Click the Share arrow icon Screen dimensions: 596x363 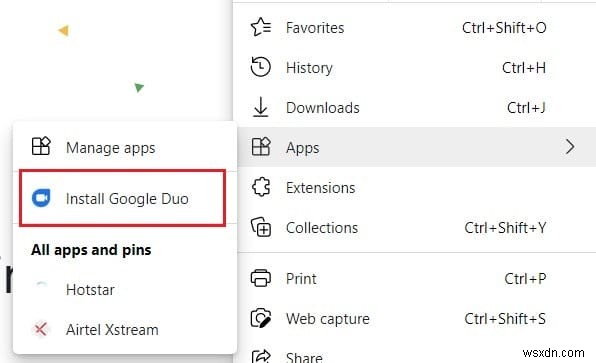[x=261, y=357]
